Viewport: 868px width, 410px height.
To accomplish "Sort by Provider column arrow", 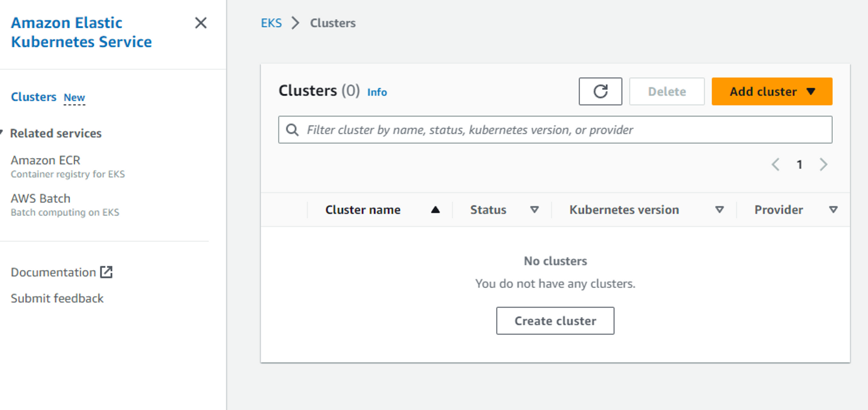I will 833,210.
